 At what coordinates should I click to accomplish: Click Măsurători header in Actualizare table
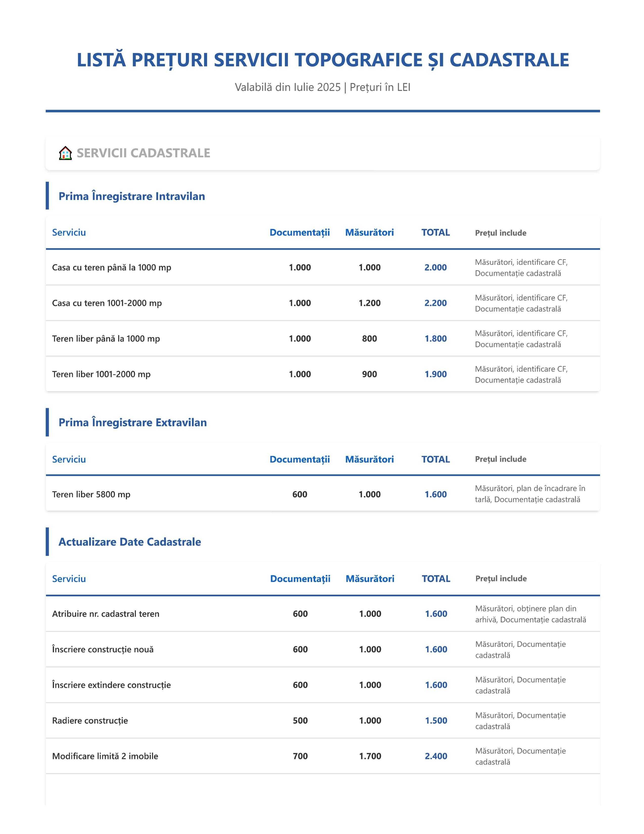click(x=370, y=578)
